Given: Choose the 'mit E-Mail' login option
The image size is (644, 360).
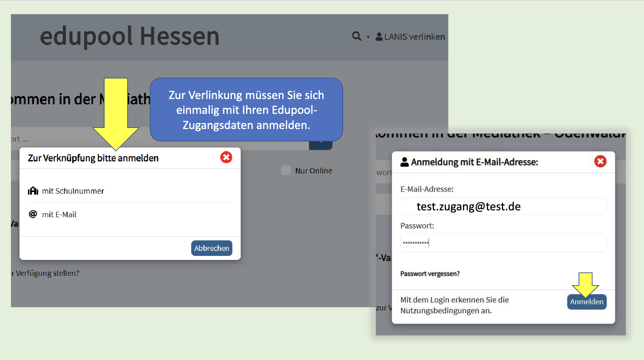Looking at the screenshot, I should [59, 215].
